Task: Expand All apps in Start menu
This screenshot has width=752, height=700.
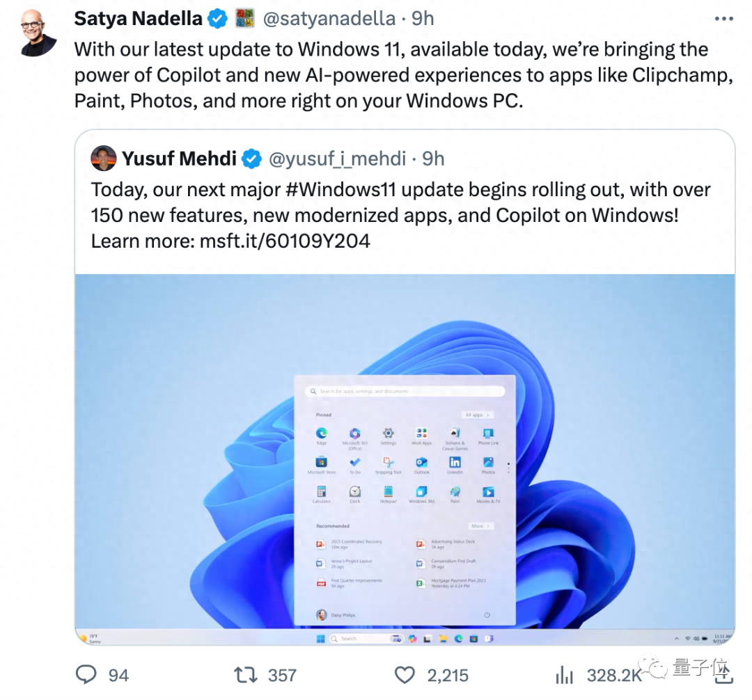Action: click(477, 415)
